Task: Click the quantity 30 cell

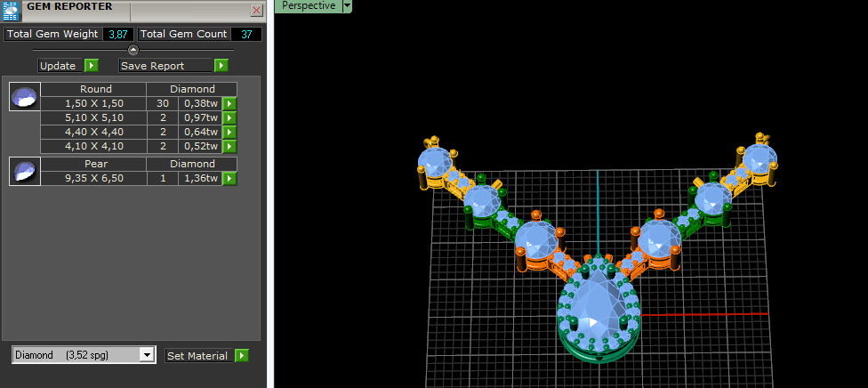Action: point(162,103)
